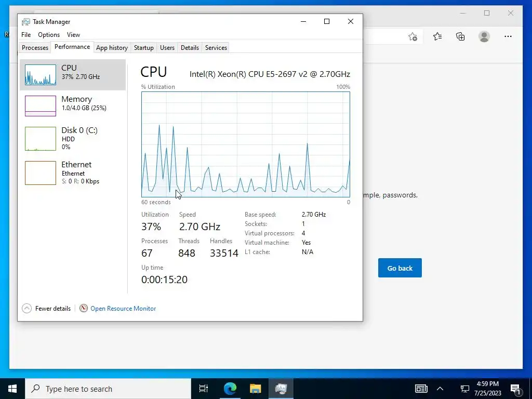The height and width of the screenshot is (399, 532).
Task: Click the Intel Xeon CPU model name
Action: pyautogui.click(x=270, y=74)
